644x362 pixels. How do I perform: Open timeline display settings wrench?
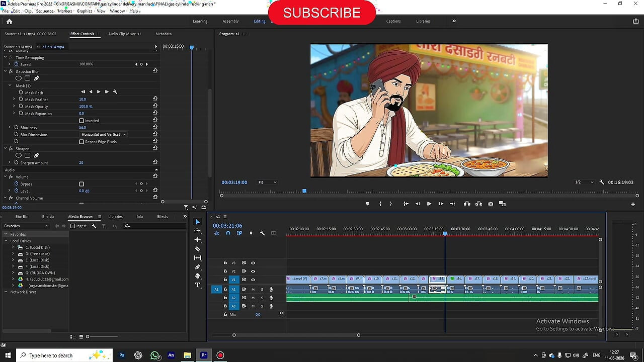pos(262,233)
